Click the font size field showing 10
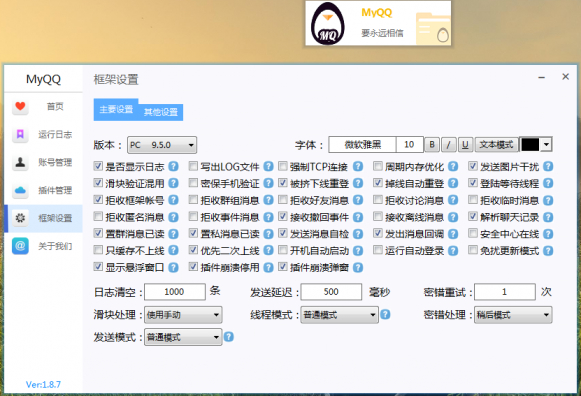581x396 pixels. (409, 145)
